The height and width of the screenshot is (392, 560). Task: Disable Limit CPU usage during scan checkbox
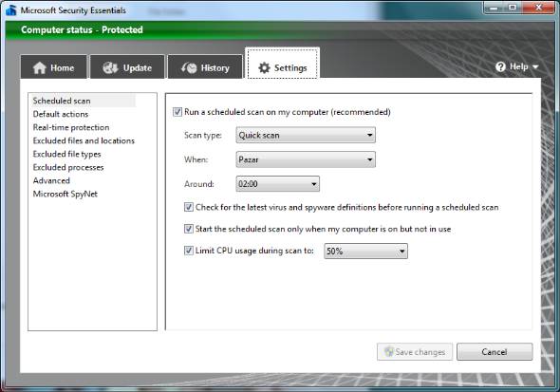[x=189, y=251]
